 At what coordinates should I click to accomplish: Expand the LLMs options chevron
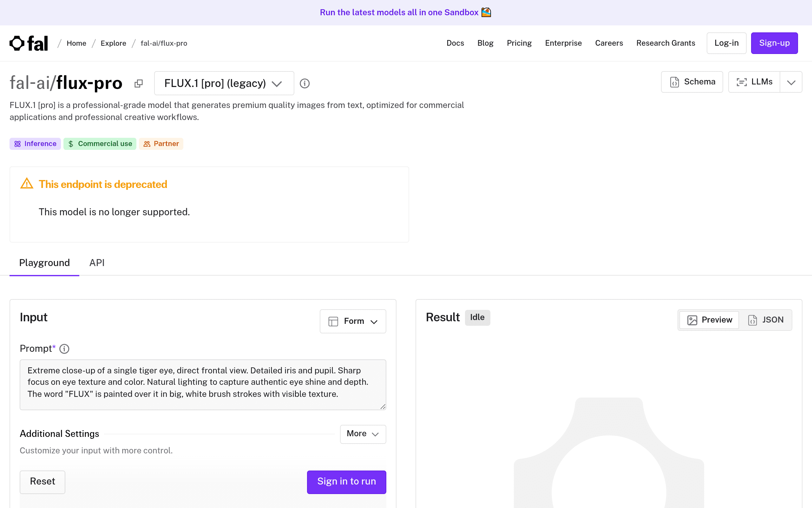[x=791, y=82]
